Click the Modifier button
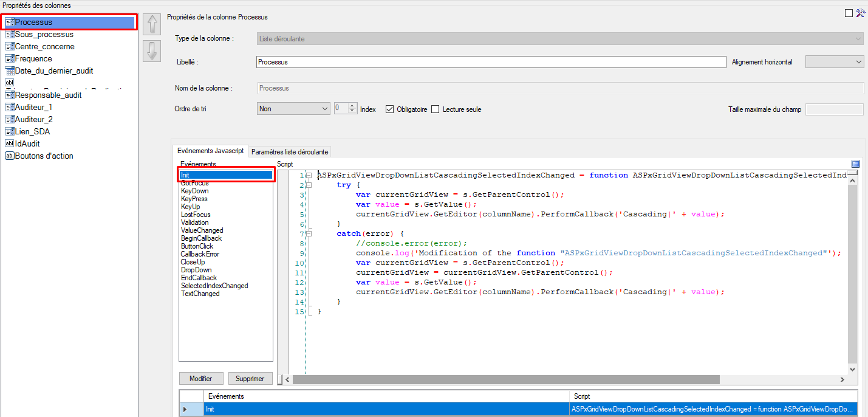The image size is (868, 417). click(x=201, y=379)
